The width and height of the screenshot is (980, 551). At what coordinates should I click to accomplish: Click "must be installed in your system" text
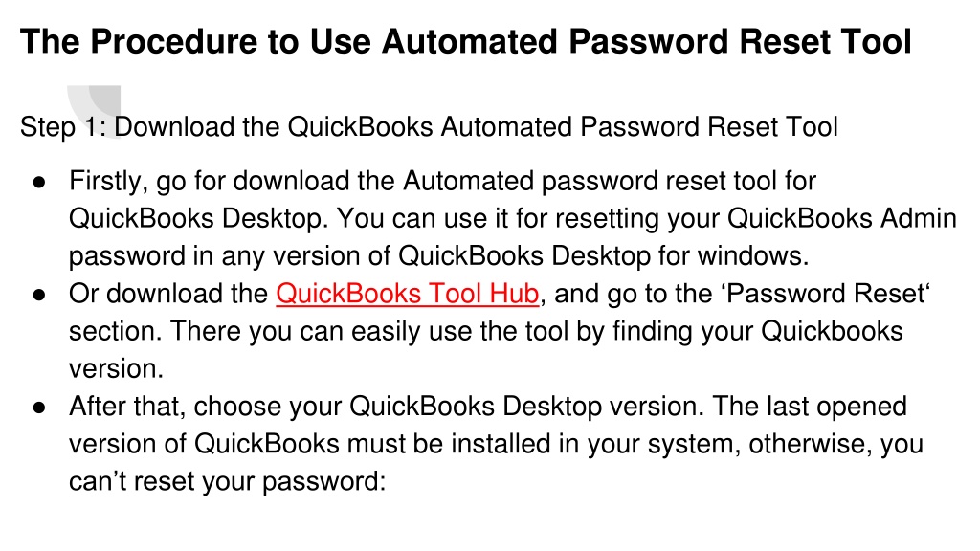(x=544, y=444)
